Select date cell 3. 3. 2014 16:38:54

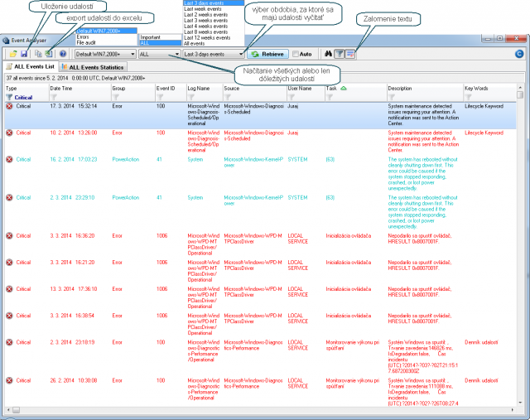pyautogui.click(x=72, y=316)
